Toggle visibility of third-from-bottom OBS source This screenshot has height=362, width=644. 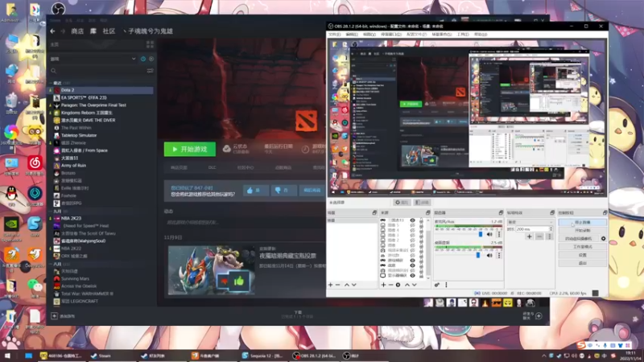[x=412, y=265]
